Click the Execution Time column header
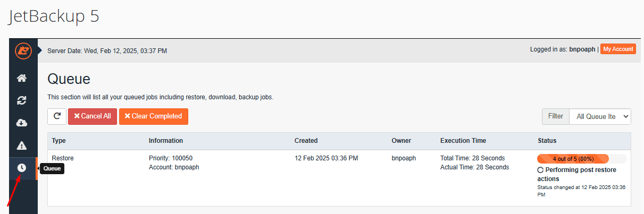 [x=463, y=141]
